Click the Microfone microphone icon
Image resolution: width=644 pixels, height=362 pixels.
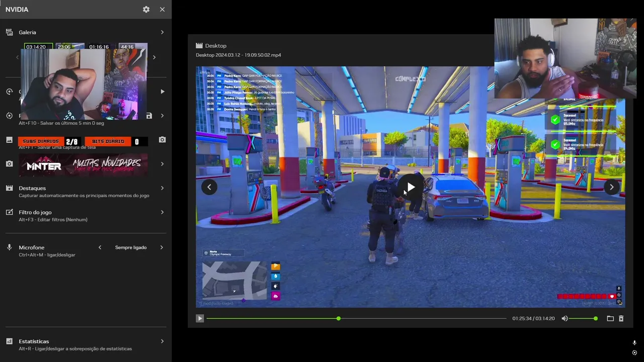tap(9, 247)
